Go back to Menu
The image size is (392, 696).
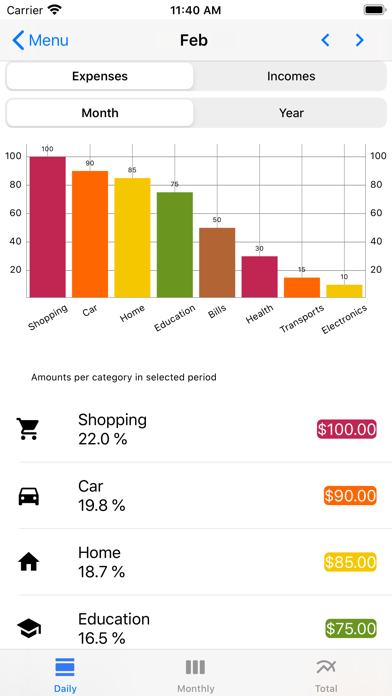coord(40,40)
